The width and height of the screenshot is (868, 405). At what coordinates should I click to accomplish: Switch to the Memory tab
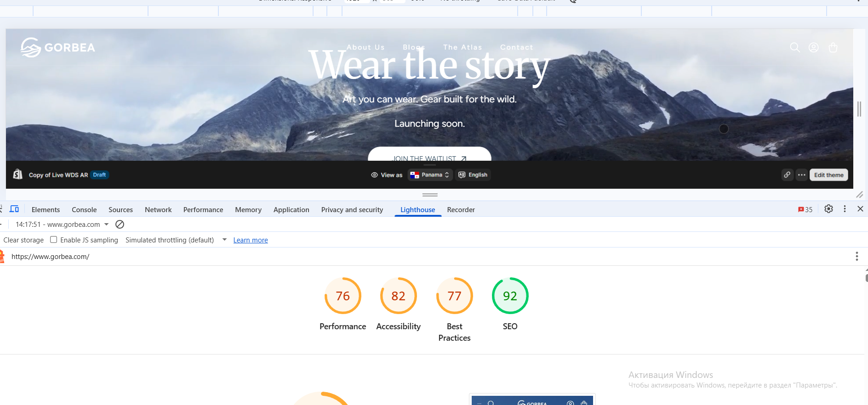248,209
